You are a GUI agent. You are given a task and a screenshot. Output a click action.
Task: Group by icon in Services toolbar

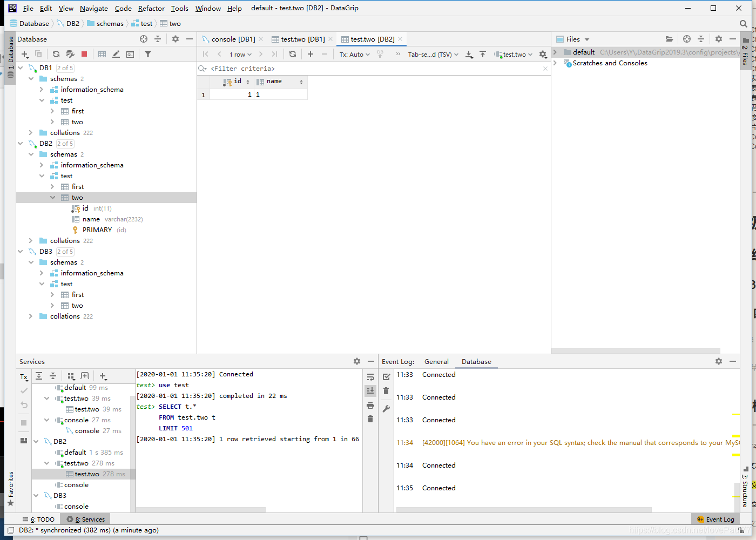coord(71,376)
